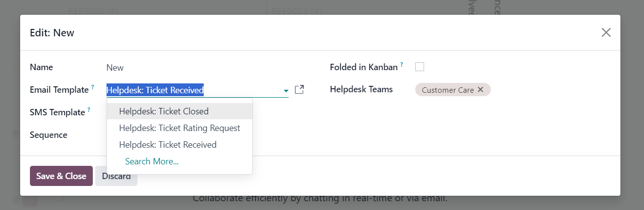
Task: Click the SMS Template label
Action: 57,112
